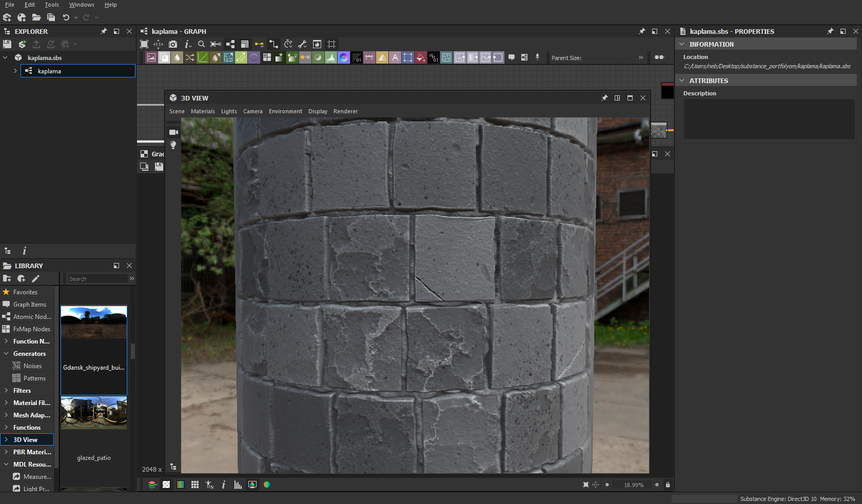Take a screenshot using the graph camera icon
Image resolution: width=862 pixels, height=504 pixels.
click(x=173, y=44)
